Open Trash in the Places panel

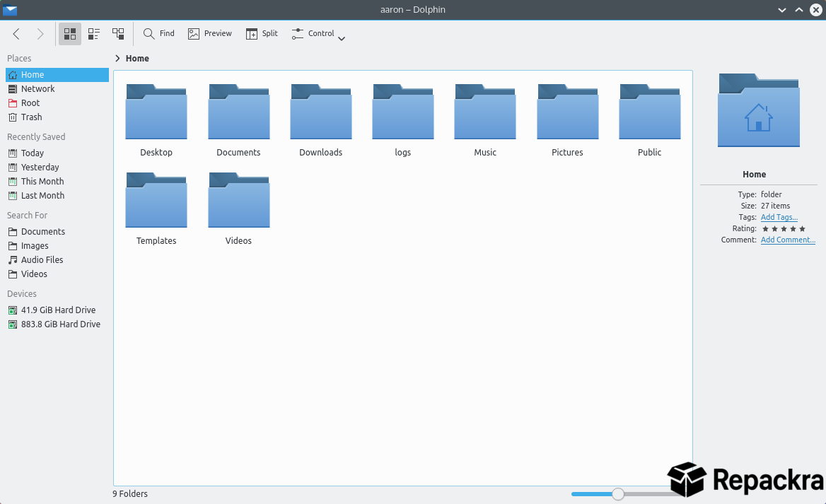[57, 117]
